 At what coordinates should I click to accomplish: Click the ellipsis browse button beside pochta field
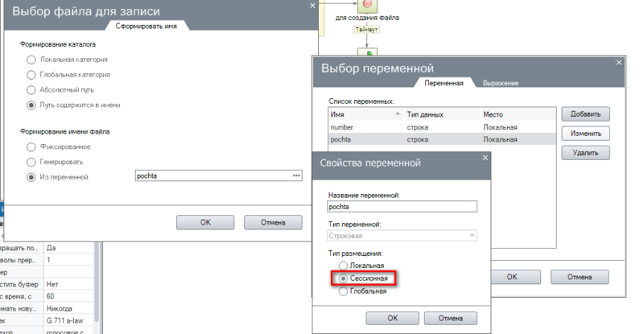pyautogui.click(x=296, y=176)
